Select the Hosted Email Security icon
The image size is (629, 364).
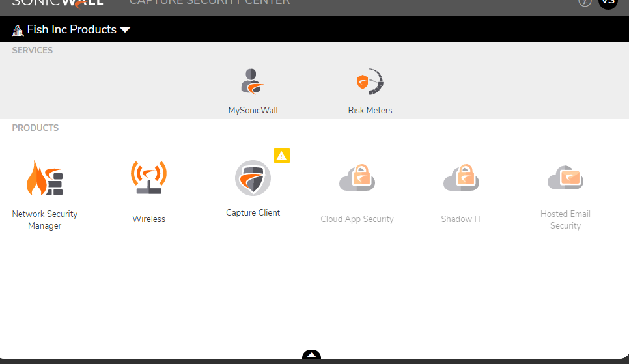click(565, 177)
